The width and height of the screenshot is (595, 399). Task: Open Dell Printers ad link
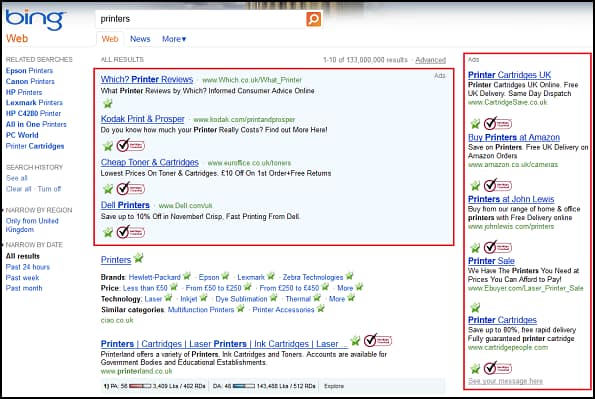(x=125, y=205)
